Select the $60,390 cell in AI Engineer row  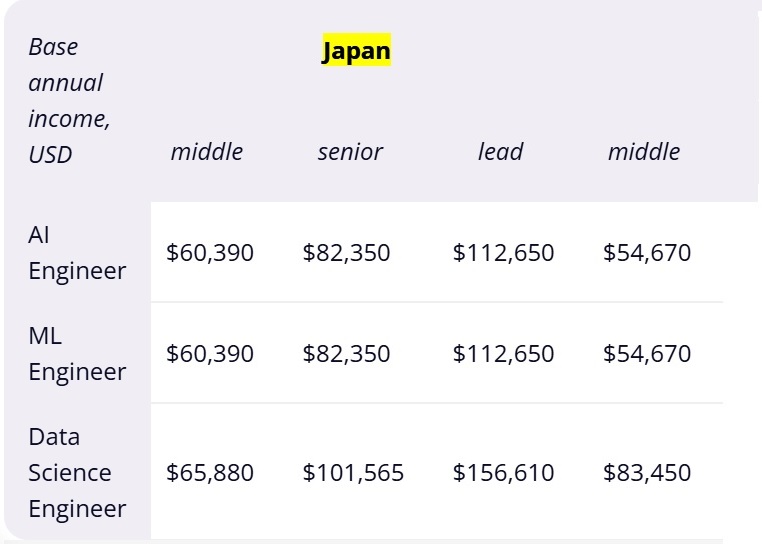(210, 253)
